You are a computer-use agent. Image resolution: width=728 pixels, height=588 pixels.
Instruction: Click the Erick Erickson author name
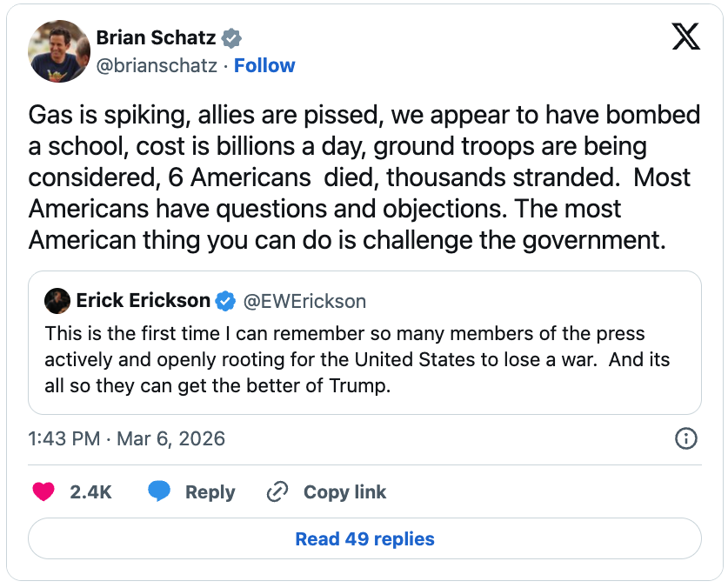click(143, 301)
